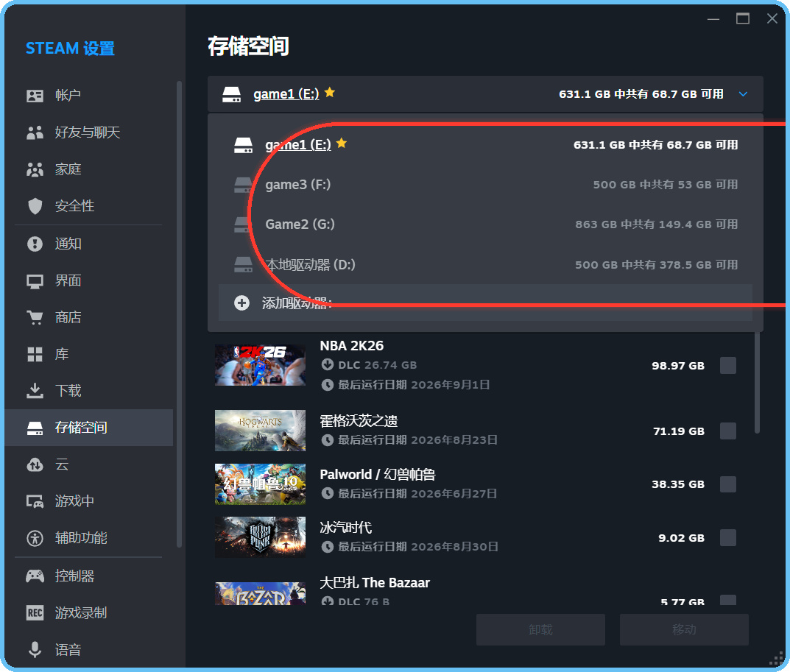Image resolution: width=790 pixels, height=672 pixels.
Task: Open the 控制器 settings page
Action: click(x=88, y=576)
